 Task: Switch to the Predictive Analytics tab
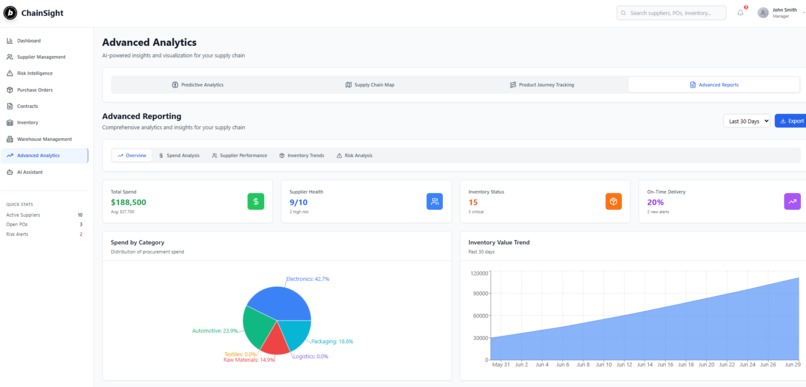[198, 85]
